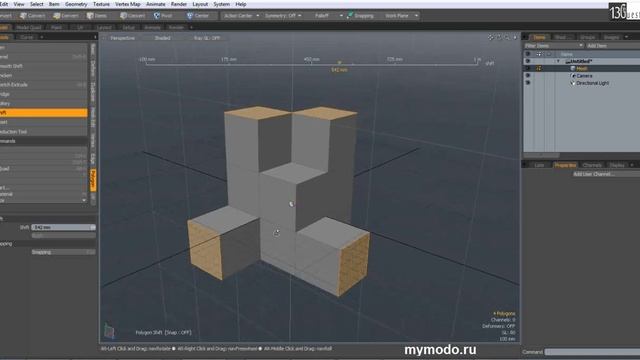Click the Snapping button in tool properties

tap(63, 252)
